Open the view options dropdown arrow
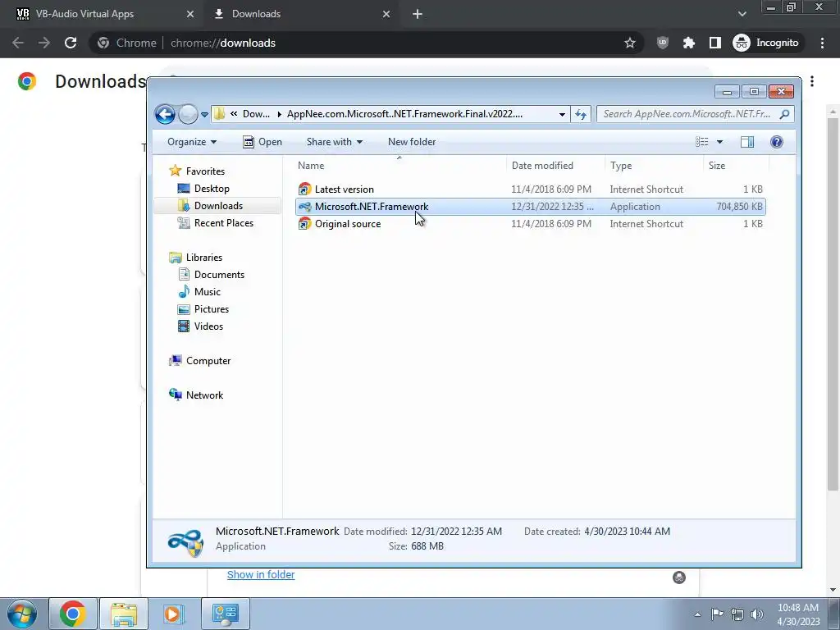 [719, 142]
